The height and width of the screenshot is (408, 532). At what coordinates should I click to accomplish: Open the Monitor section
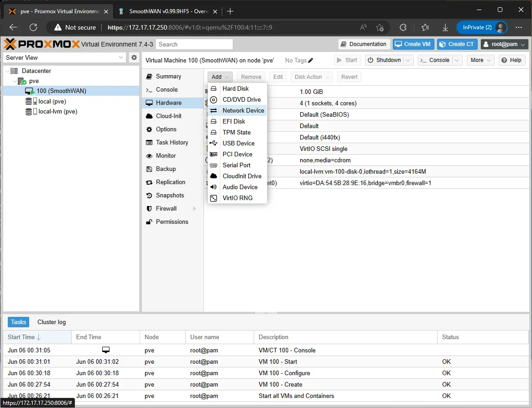click(x=173, y=155)
